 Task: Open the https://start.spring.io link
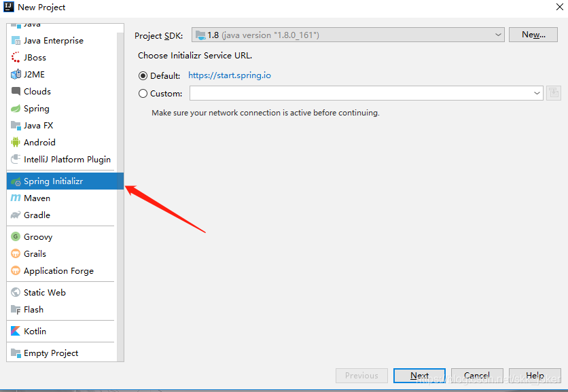pos(230,75)
